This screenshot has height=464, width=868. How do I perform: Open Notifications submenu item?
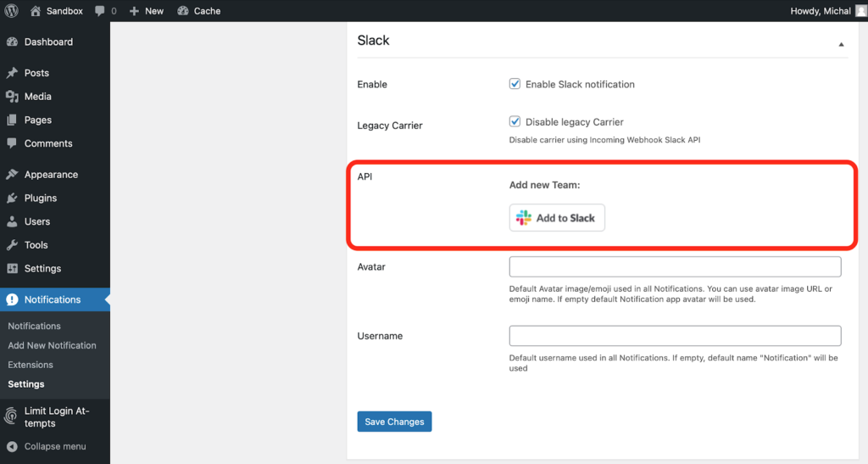[34, 326]
